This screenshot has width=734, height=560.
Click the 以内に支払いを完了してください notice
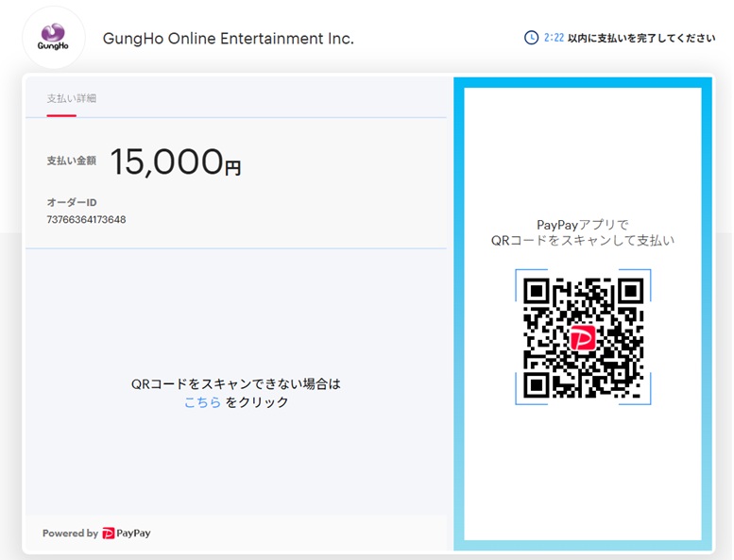[641, 38]
